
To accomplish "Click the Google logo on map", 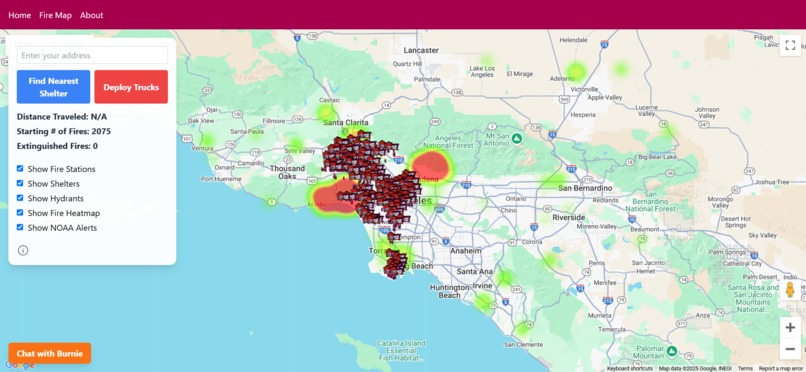I will tap(20, 365).
